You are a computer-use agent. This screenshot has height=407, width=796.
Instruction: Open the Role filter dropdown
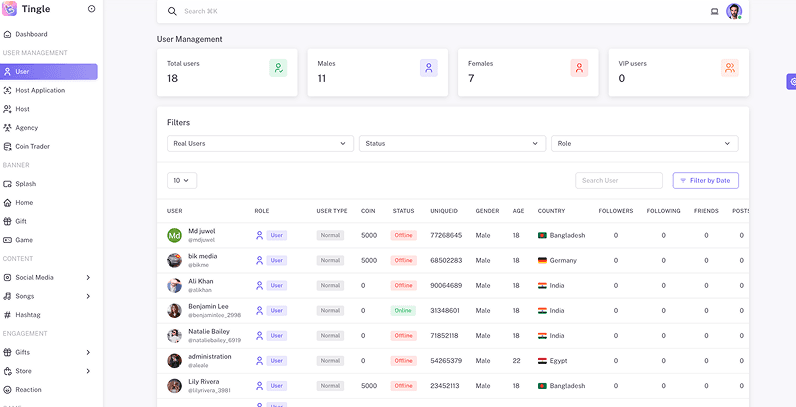645,144
